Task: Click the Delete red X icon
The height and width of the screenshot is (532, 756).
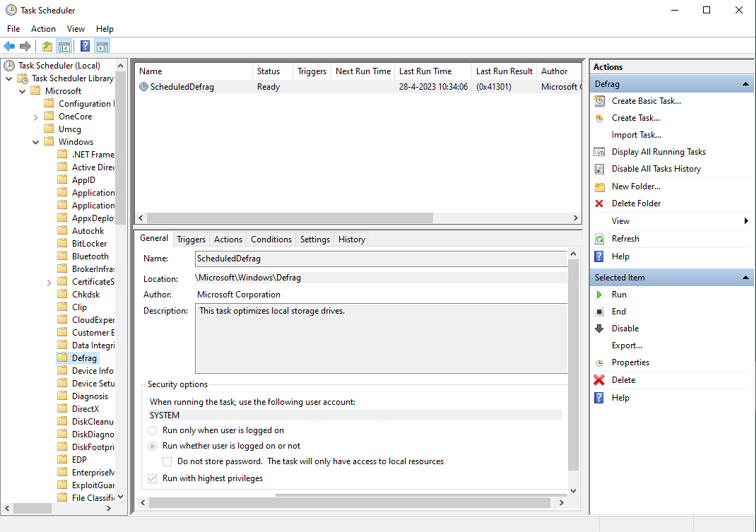Action: pos(599,380)
